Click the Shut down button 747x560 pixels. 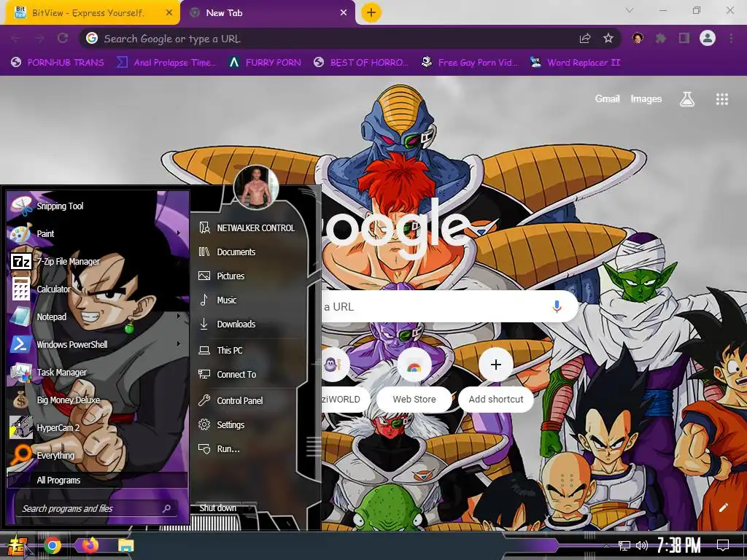coord(219,508)
